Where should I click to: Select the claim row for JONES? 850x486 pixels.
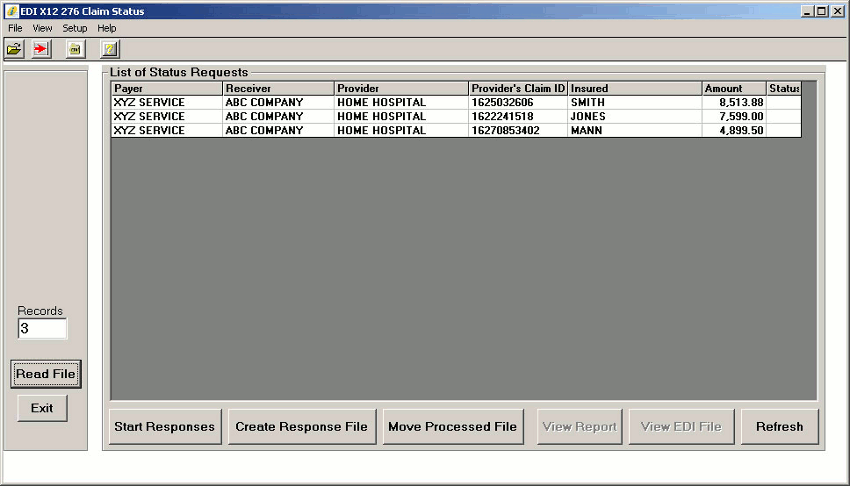tap(455, 116)
